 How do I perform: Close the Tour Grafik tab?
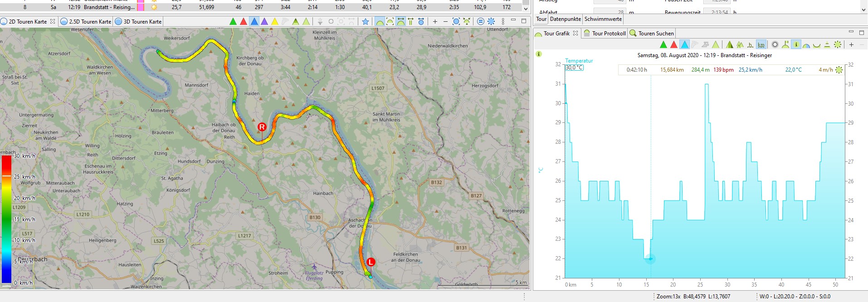tap(575, 33)
